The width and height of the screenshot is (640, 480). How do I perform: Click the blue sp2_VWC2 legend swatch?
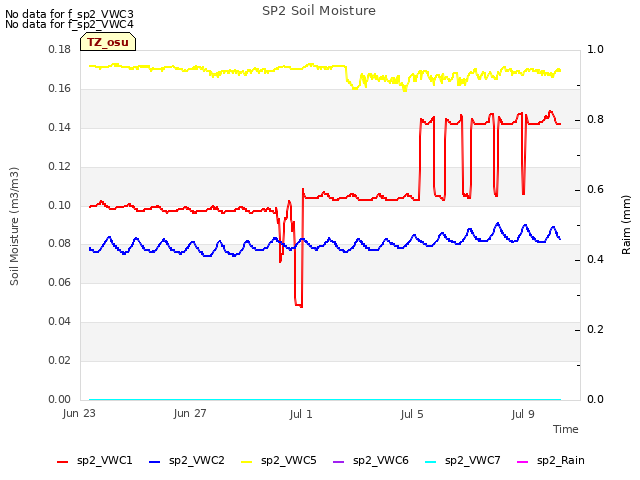[154, 462]
